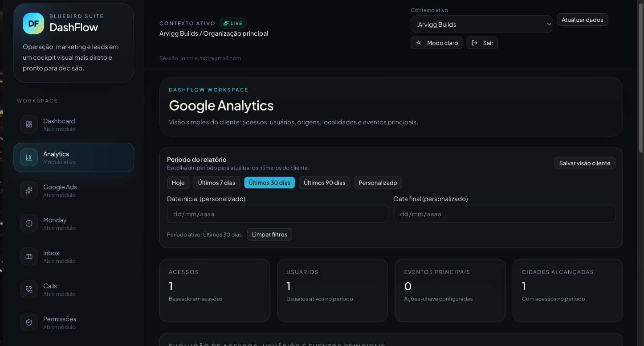Click the Monday circle icon
This screenshot has width=644, height=346.
click(29, 223)
